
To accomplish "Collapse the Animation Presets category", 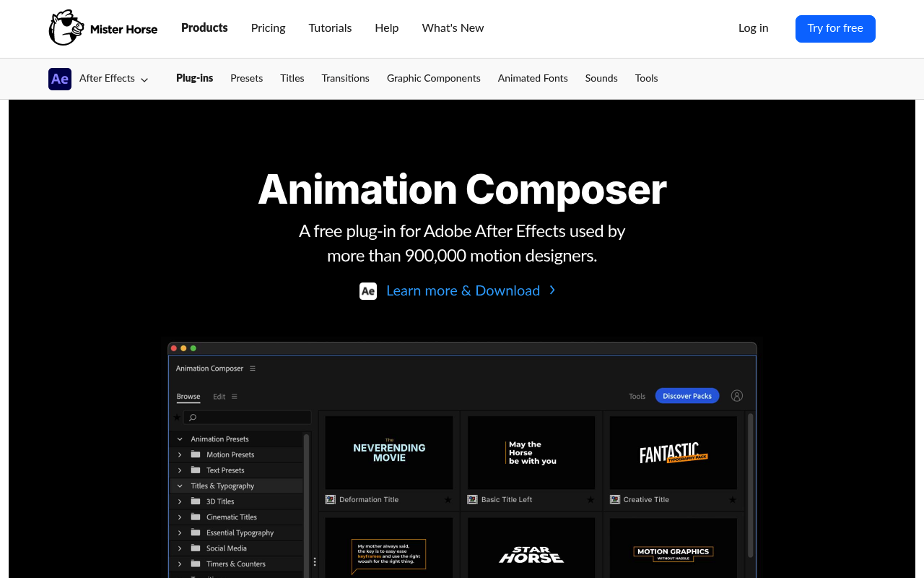I will coord(178,439).
